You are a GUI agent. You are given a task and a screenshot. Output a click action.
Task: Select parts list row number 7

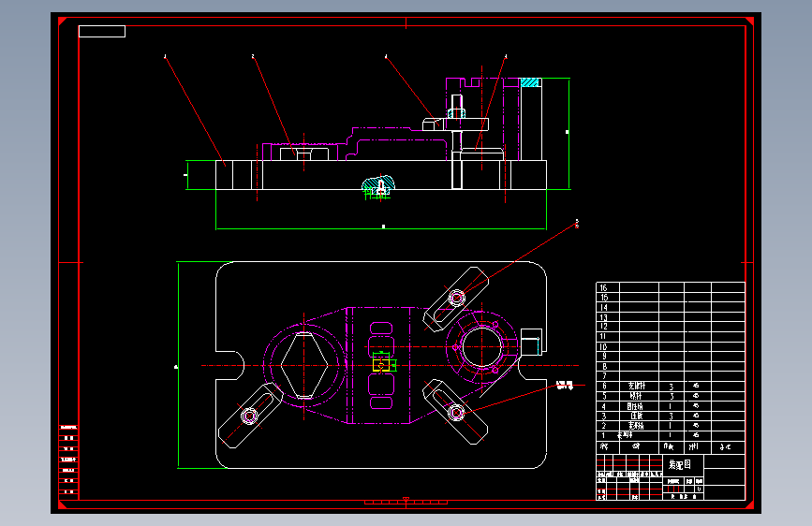pyautogui.click(x=670, y=376)
